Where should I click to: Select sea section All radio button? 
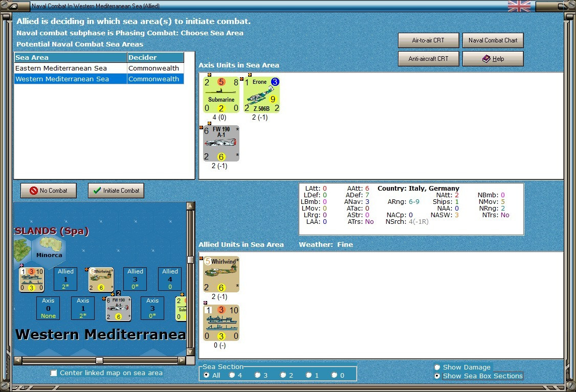click(x=207, y=375)
